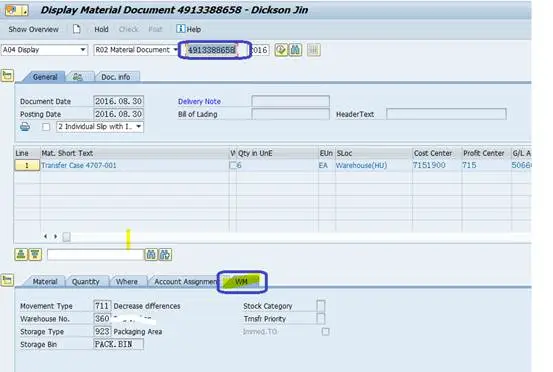
Task: Collapse the header data section icon
Action: pos(7,75)
